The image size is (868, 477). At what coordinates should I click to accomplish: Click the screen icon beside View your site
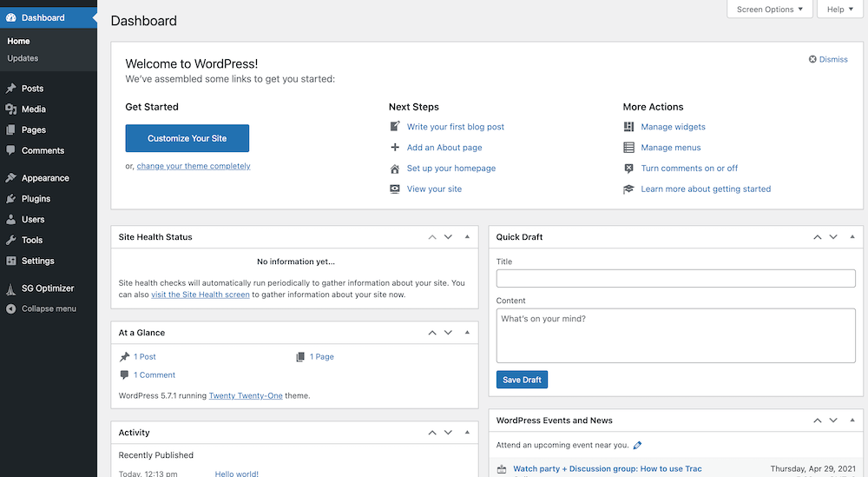[395, 189]
